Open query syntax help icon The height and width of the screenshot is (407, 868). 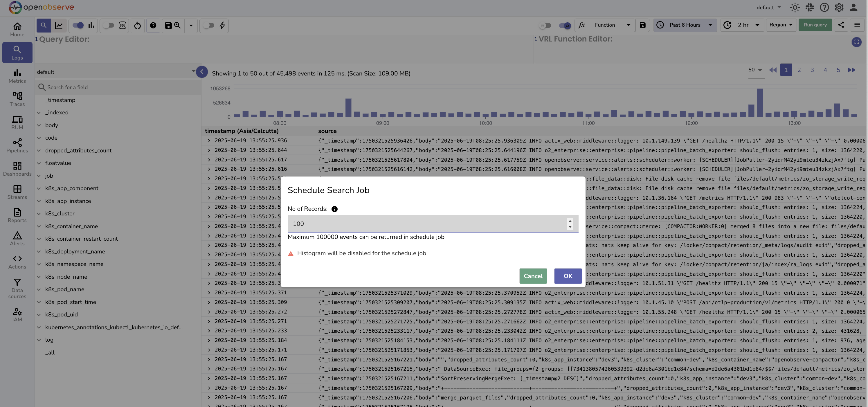pos(153,25)
